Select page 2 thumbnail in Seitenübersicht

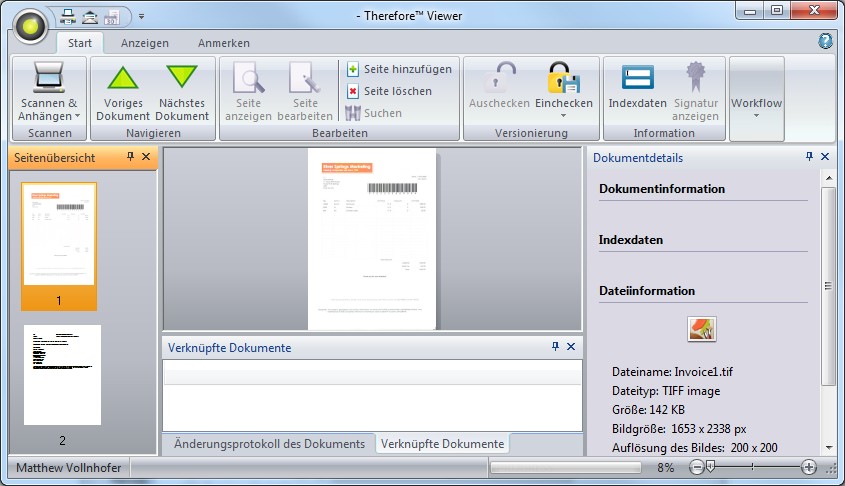click(62, 375)
